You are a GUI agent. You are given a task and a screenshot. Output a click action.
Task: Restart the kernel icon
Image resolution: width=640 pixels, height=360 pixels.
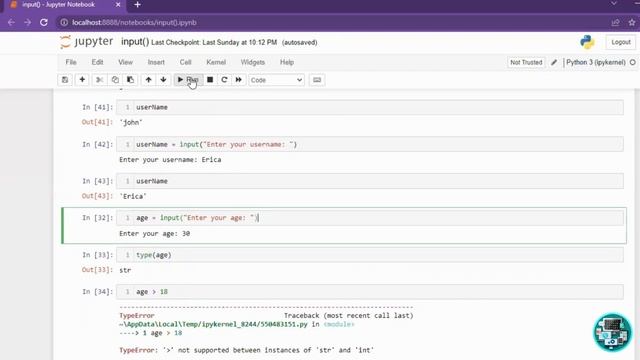point(224,80)
